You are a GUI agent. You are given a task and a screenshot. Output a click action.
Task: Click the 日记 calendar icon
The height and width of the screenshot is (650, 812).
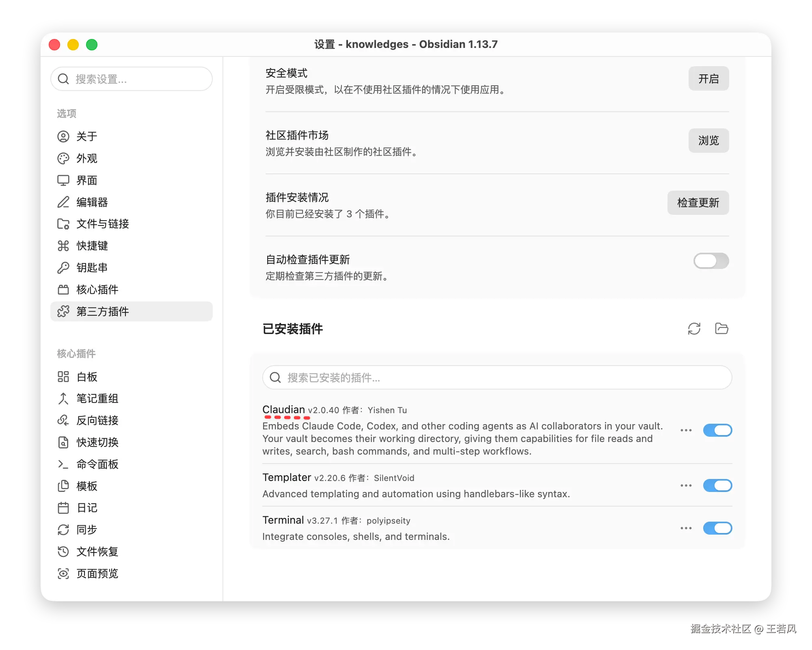pos(63,508)
